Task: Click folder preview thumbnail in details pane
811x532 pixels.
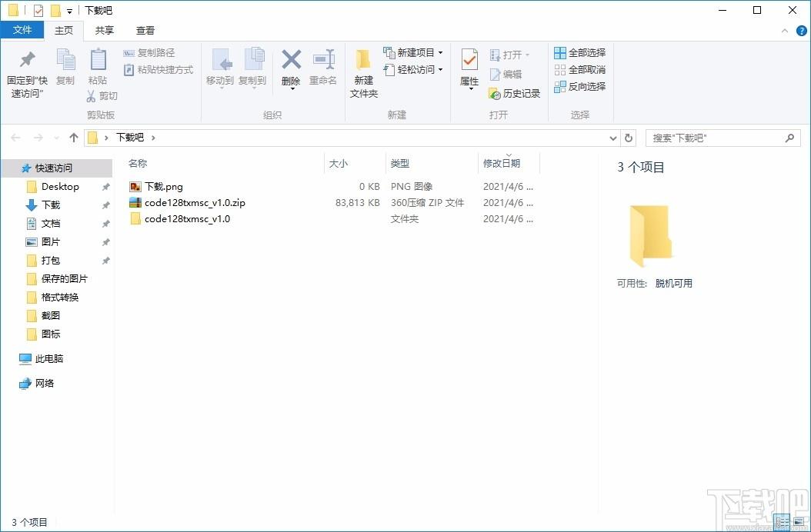Action: 650,235
